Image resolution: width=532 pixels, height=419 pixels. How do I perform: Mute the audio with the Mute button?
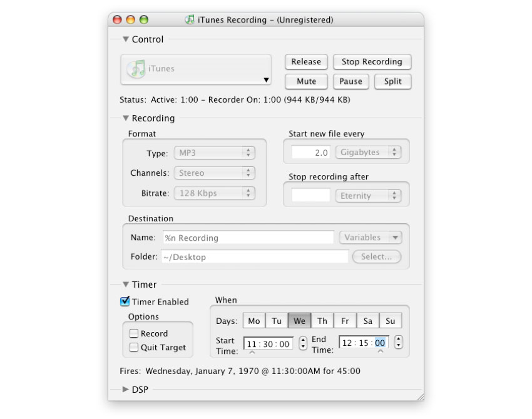tap(306, 81)
